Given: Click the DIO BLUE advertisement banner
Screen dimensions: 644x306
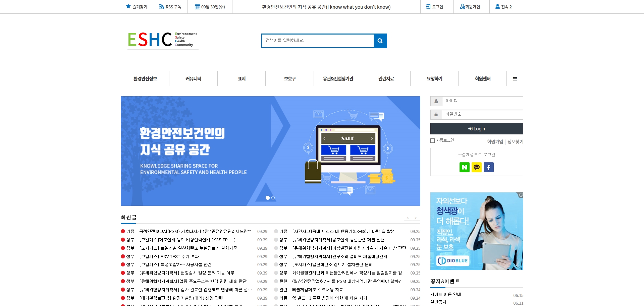Looking at the screenshot, I should pos(476,231).
